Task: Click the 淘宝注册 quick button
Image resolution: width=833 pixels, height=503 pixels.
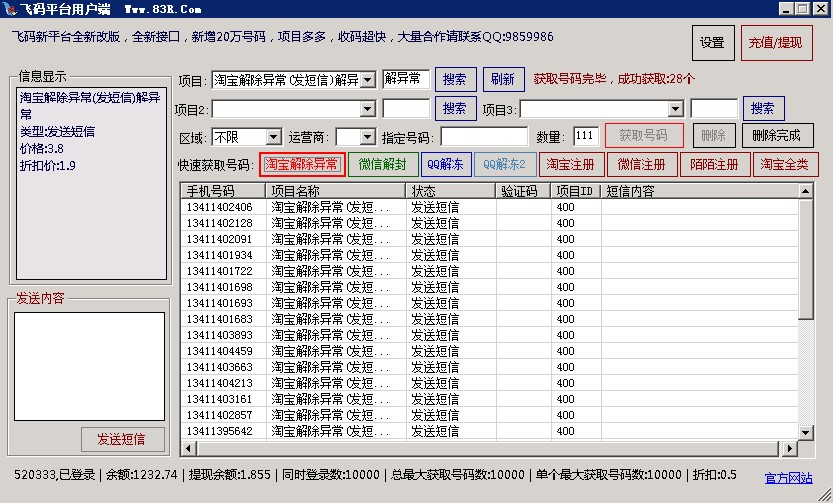Action: (572, 165)
